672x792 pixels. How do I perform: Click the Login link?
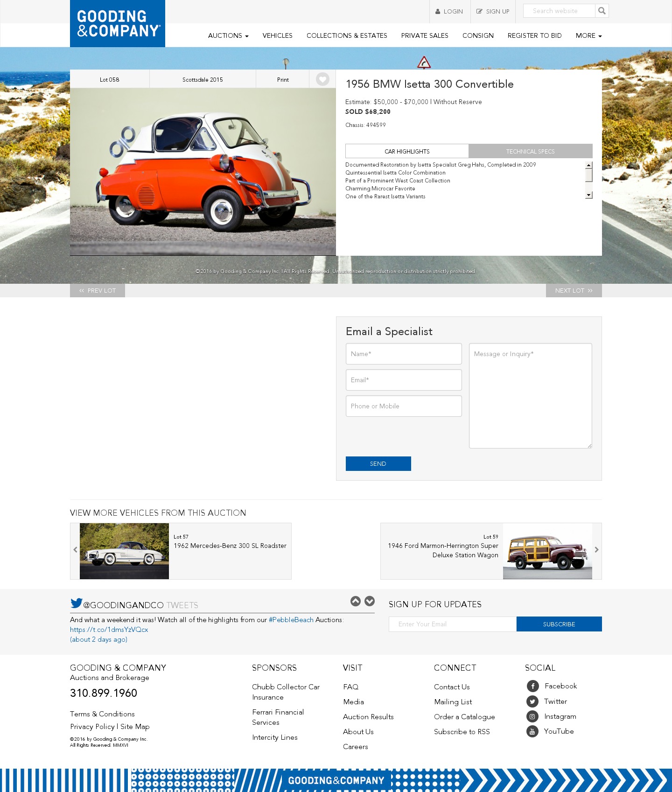pyautogui.click(x=449, y=12)
